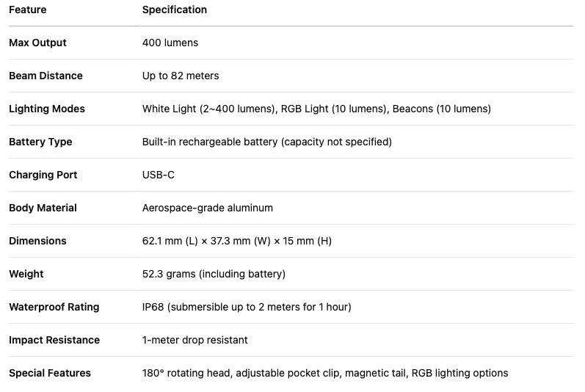Click the "400 lumens" value cell
The height and width of the screenshot is (392, 585).
tap(170, 43)
